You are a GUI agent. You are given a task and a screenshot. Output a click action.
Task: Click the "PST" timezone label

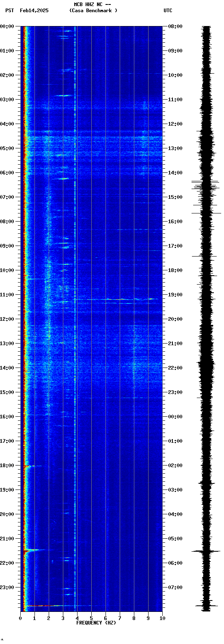(x=9, y=11)
